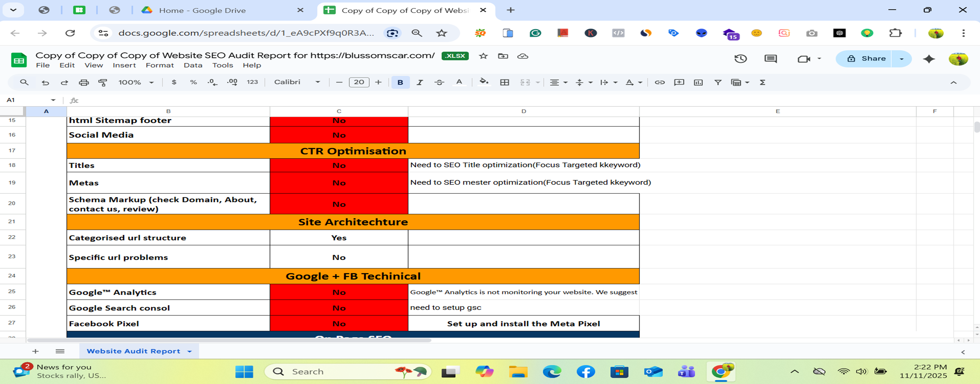Image resolution: width=980 pixels, height=384 pixels.
Task: Create a filter
Action: click(x=718, y=82)
